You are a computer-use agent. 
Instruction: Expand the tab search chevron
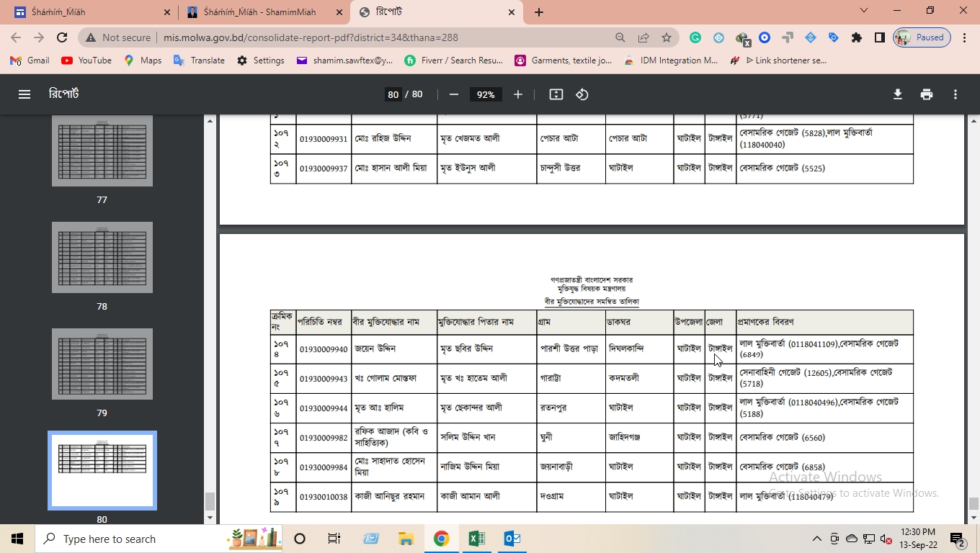point(864,11)
